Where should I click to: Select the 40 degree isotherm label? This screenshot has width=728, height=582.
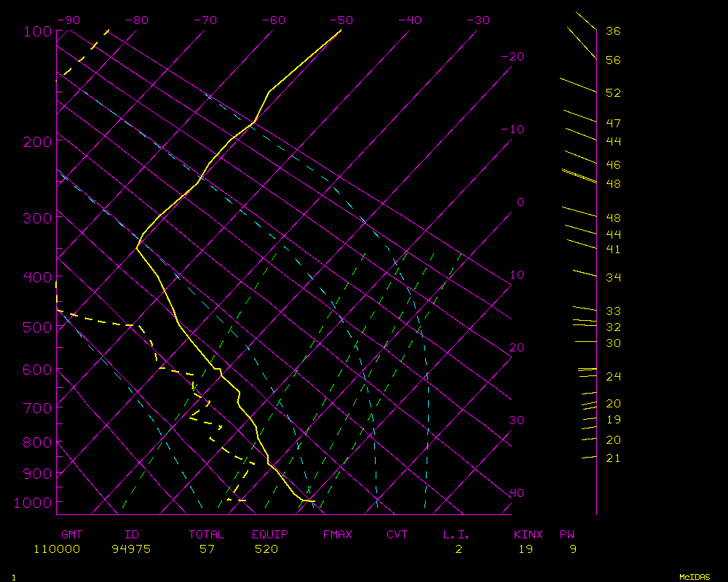click(516, 493)
